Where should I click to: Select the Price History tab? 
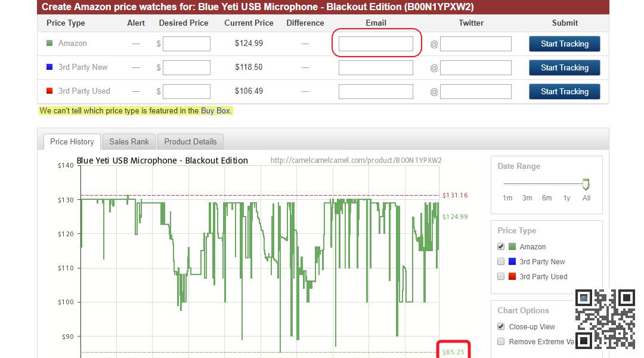(72, 141)
